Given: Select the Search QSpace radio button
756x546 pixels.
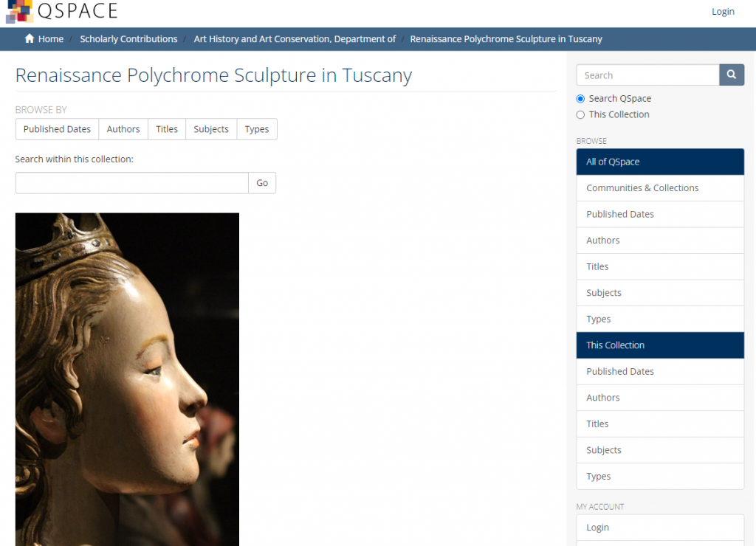Looking at the screenshot, I should point(580,99).
